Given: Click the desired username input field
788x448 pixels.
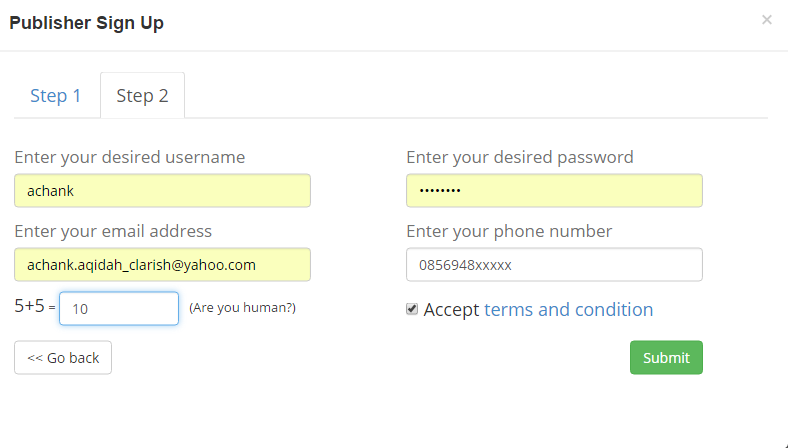Looking at the screenshot, I should coord(162,191).
